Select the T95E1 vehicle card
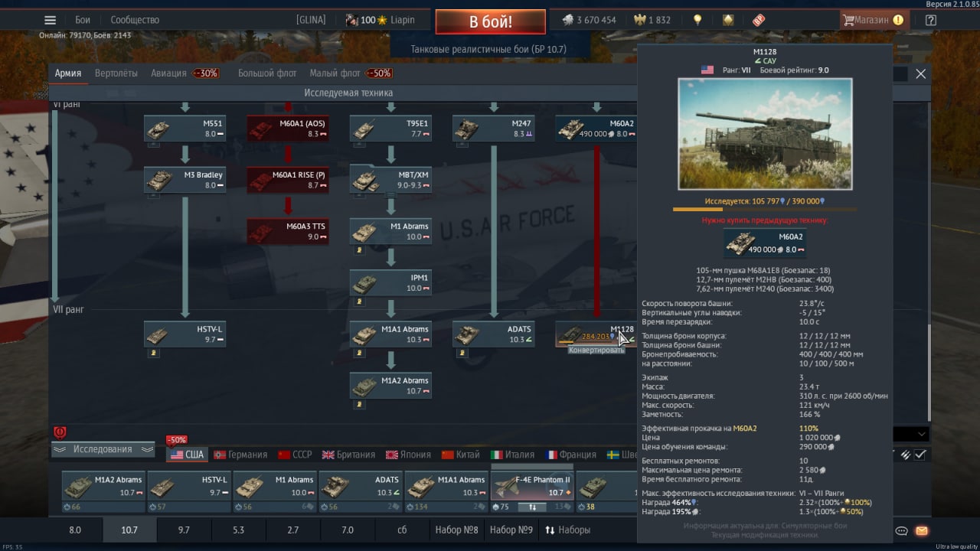Viewport: 980px width, 551px height. 390,129
